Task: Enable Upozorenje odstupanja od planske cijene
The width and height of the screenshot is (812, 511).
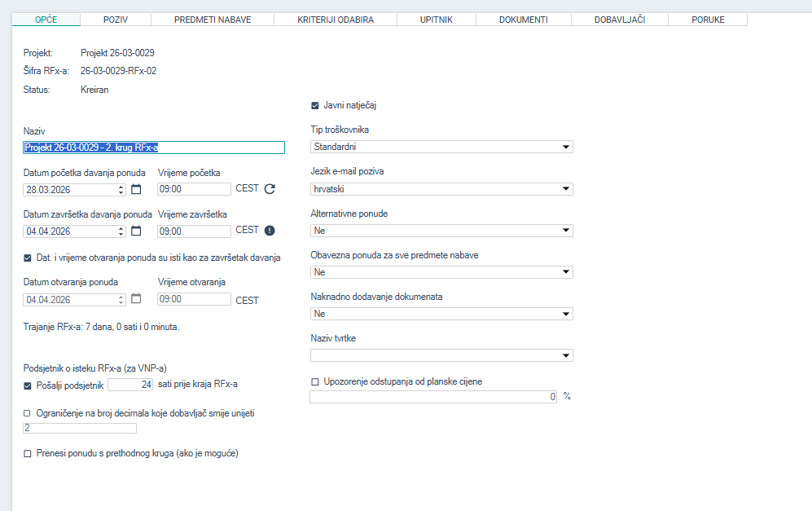Action: (315, 381)
